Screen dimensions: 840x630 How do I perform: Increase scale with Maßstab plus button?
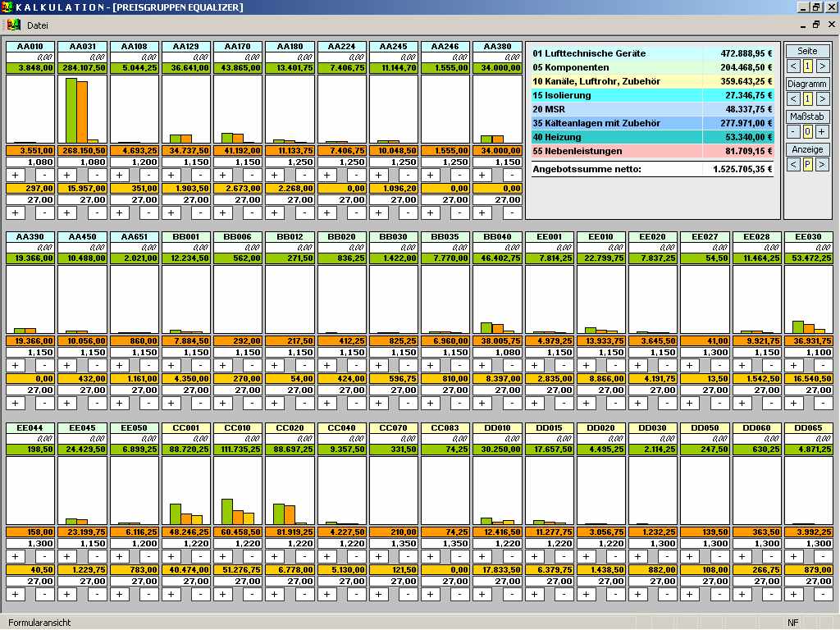coord(823,131)
